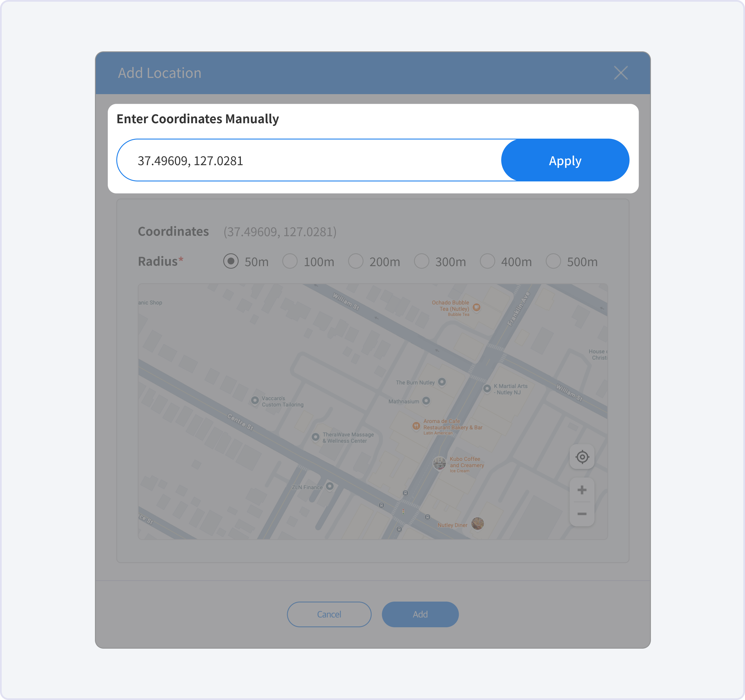Select the 50m radius option
Viewport: 745px width, 700px height.
click(231, 261)
